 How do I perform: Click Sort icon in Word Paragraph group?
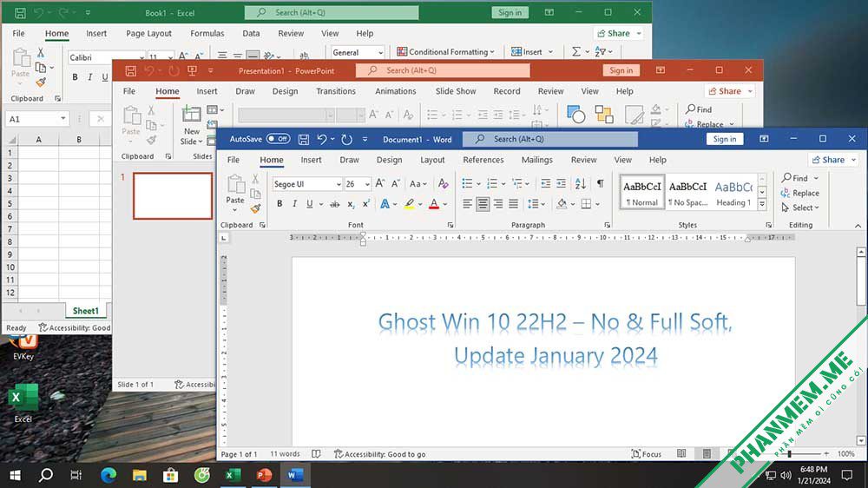tap(580, 183)
